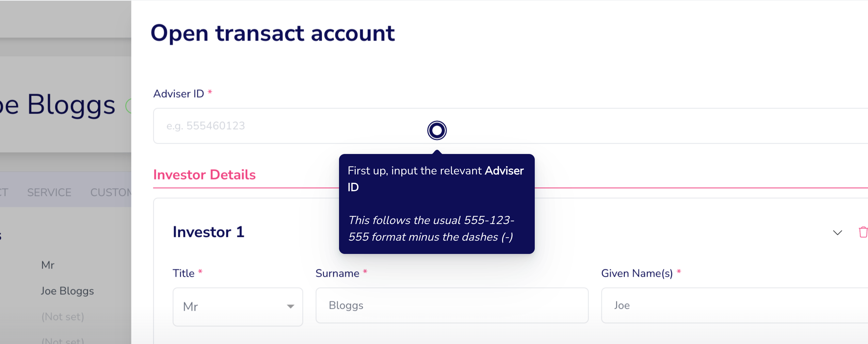Open the Title dropdown showing Mr
868x344 pixels.
pyautogui.click(x=238, y=307)
